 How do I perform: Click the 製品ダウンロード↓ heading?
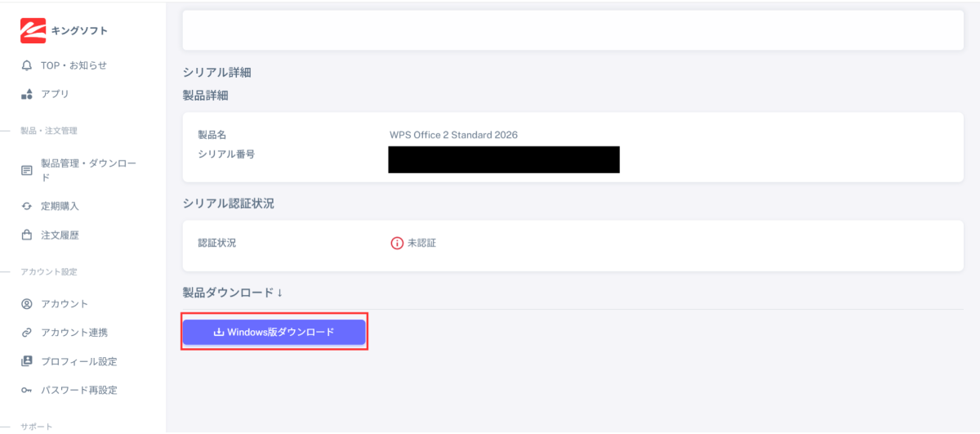(x=233, y=292)
